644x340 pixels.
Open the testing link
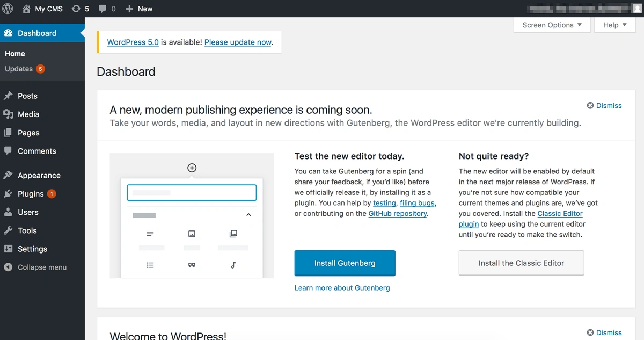tap(384, 203)
